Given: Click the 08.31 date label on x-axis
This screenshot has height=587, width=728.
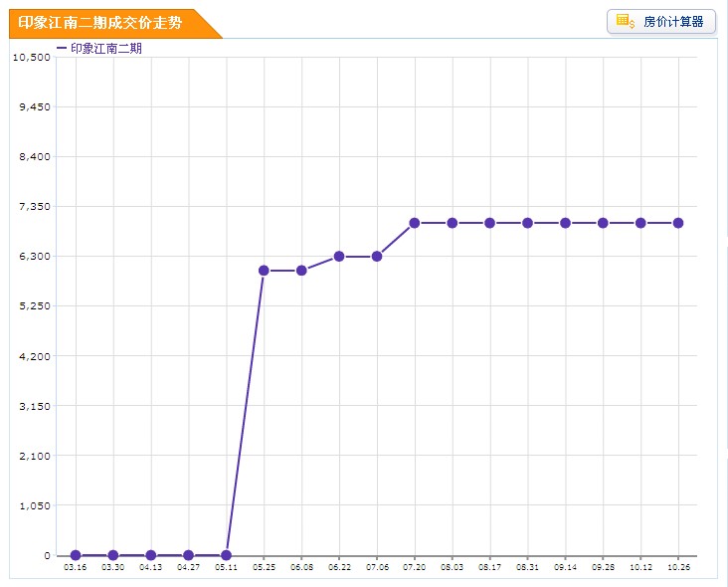Looking at the screenshot, I should click(x=527, y=567).
